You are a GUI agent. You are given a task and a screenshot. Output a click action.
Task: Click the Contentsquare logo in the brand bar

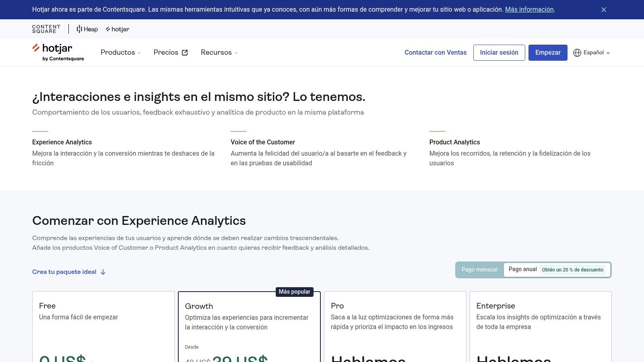tap(45, 29)
